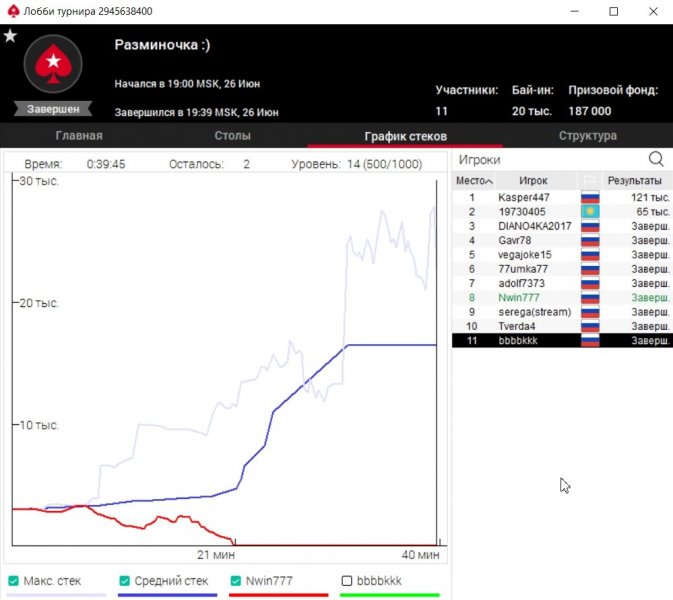The image size is (673, 600).
Task: Disable the Nwin777 graph line checkbox
Action: [x=236, y=581]
